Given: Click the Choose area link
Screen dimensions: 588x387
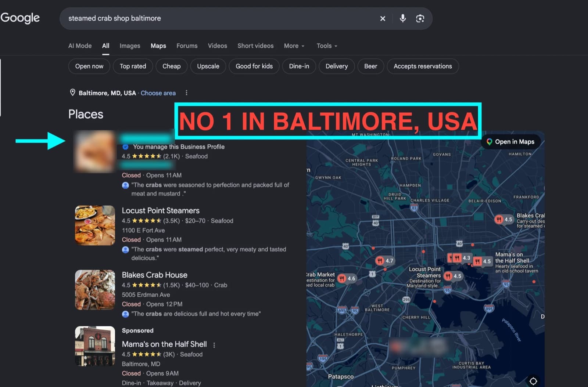Looking at the screenshot, I should pyautogui.click(x=158, y=93).
